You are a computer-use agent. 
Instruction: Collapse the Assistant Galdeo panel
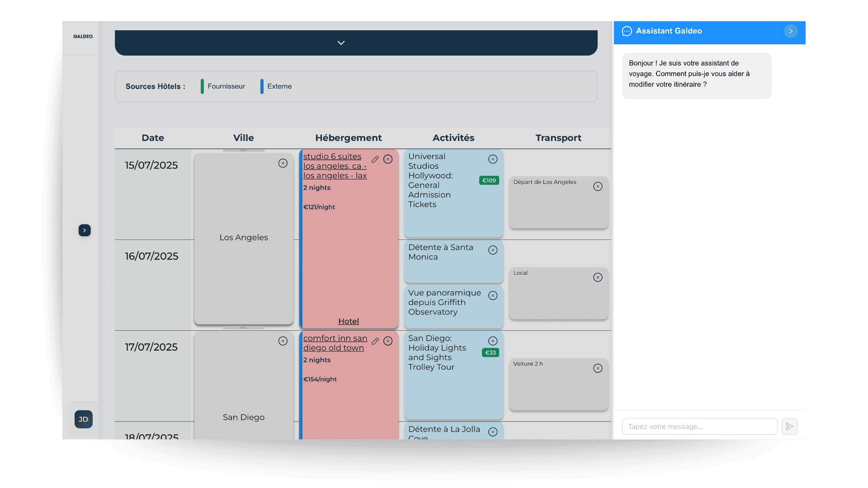[791, 31]
